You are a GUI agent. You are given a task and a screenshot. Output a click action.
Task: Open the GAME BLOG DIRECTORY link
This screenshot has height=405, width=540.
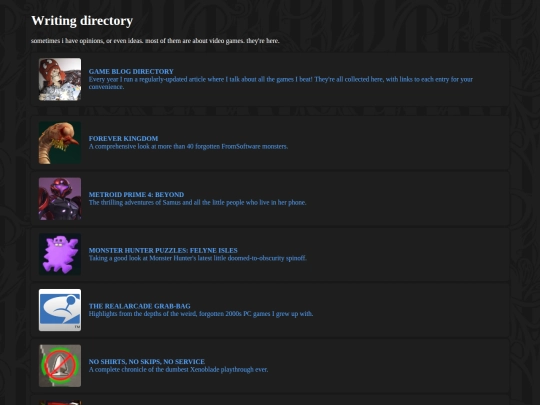click(131, 71)
